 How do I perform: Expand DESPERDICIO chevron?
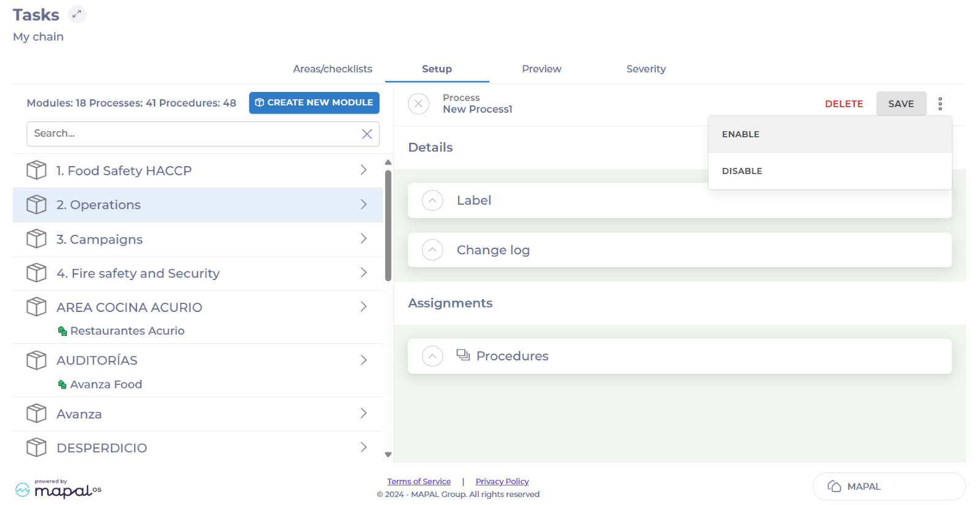[x=364, y=447]
